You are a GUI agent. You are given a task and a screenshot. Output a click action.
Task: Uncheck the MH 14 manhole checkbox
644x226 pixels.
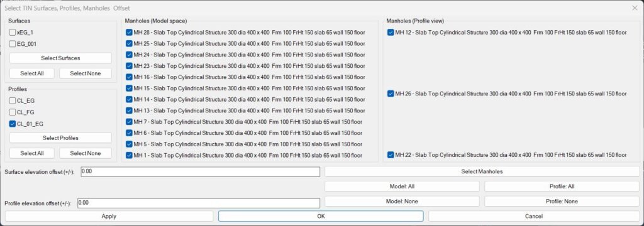click(x=129, y=99)
